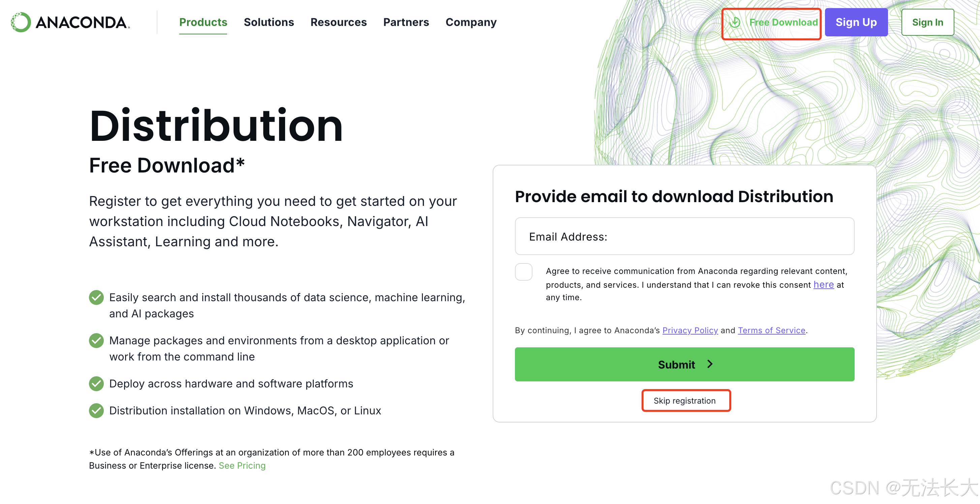This screenshot has width=980, height=504.
Task: Follow the See Pricing link
Action: click(x=242, y=465)
